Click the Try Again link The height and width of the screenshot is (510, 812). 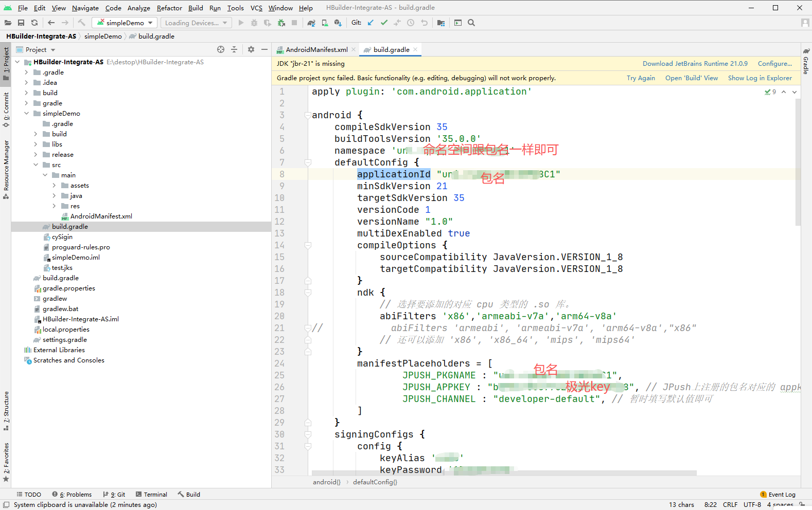(x=641, y=78)
